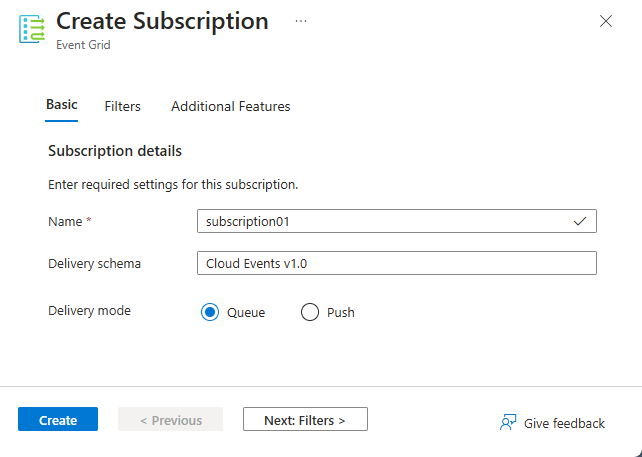
Task: Select the Queue delivery mode radio button
Action: (x=210, y=312)
